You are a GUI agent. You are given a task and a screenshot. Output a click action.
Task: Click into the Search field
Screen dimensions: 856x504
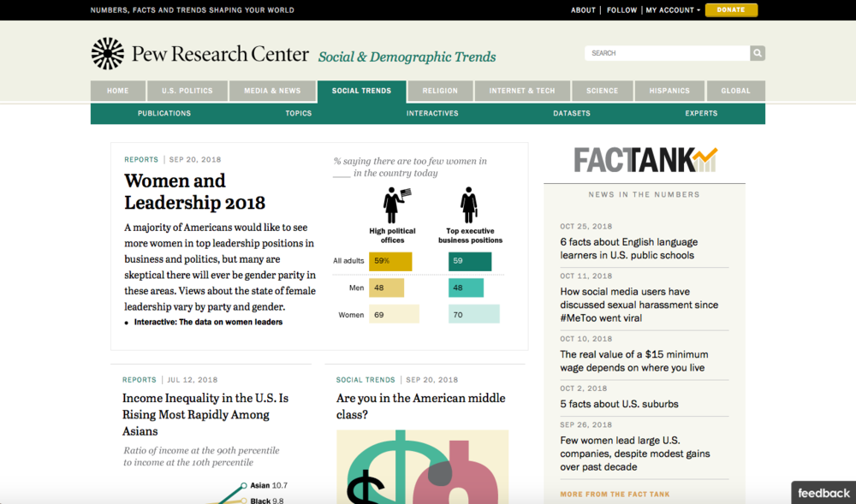[667, 53]
